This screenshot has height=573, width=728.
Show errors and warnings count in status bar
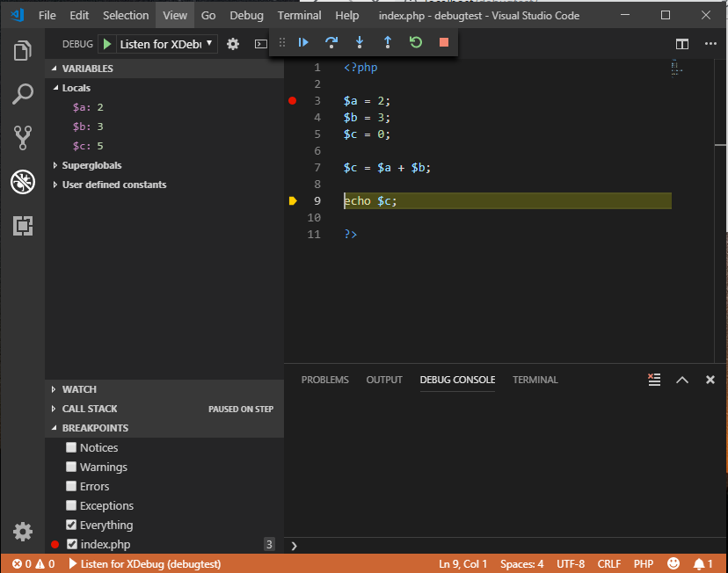(33, 563)
